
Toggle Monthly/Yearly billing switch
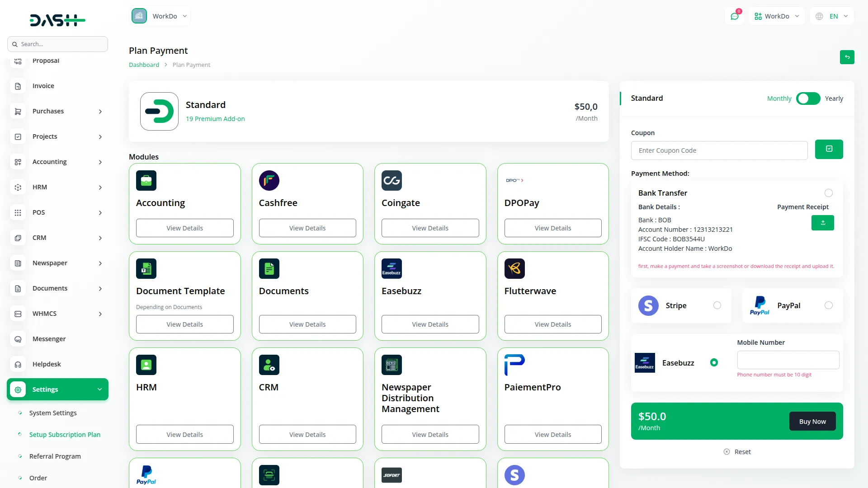808,99
